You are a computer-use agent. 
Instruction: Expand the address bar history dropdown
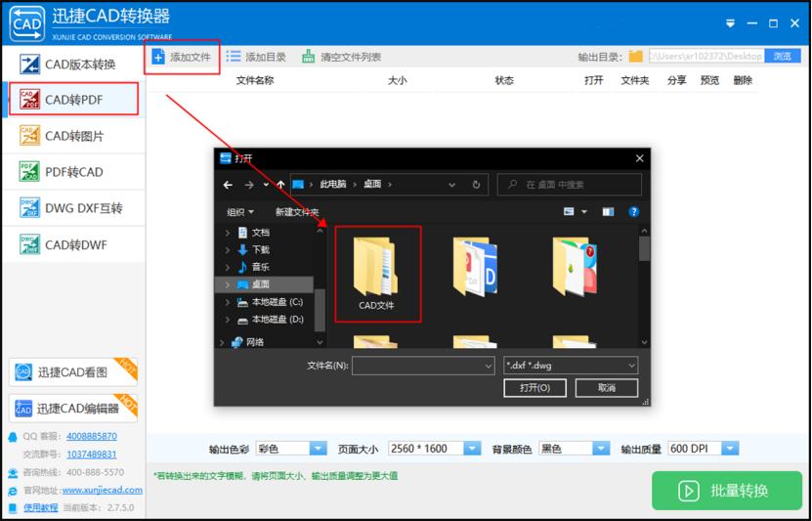[x=452, y=185]
